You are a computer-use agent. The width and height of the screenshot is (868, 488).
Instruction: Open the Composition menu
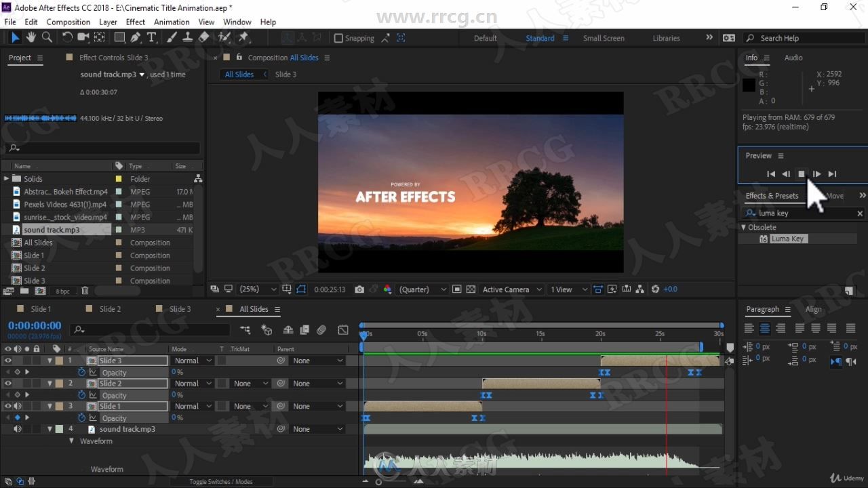point(68,22)
